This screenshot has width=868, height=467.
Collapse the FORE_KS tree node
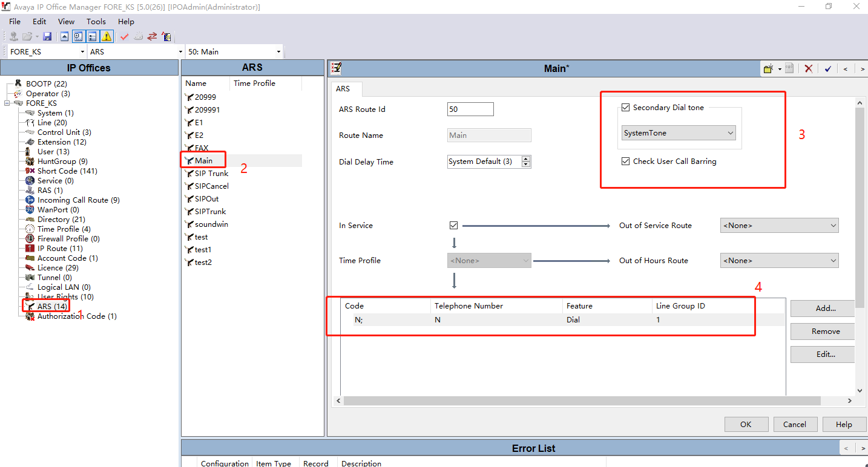pyautogui.click(x=7, y=103)
